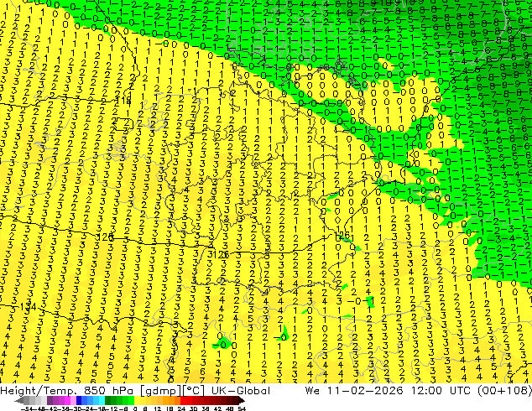Click the 'UK-Global' model label
This screenshot has width=532, height=411.
point(241,391)
